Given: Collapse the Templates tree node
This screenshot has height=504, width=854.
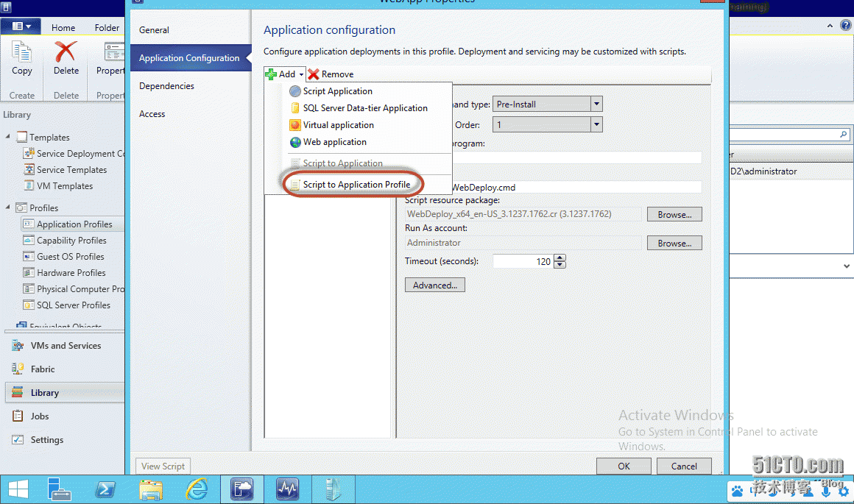Looking at the screenshot, I should 7,137.
